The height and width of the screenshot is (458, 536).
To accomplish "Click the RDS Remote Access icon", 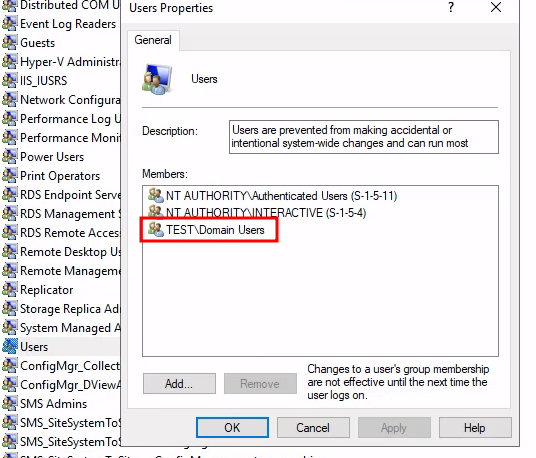I will (9, 232).
